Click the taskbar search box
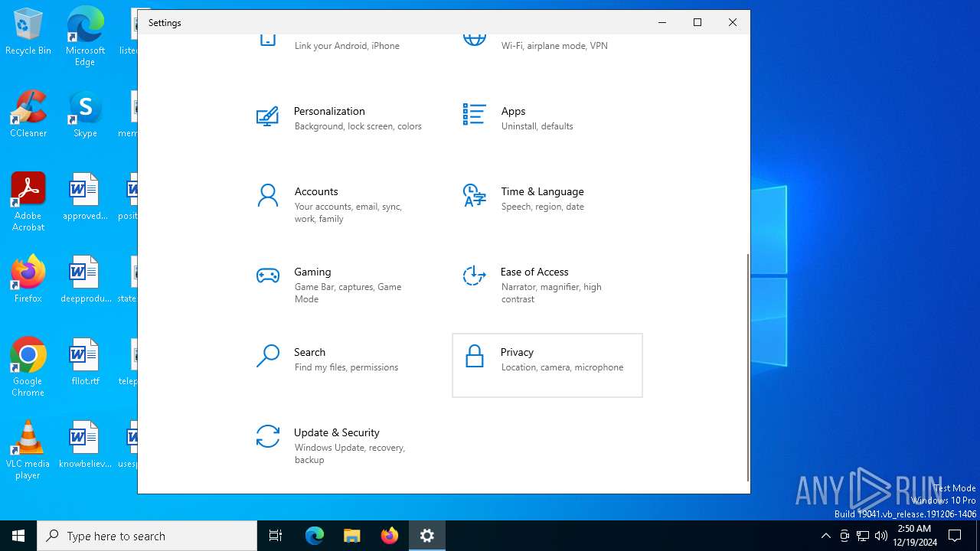 click(x=147, y=536)
